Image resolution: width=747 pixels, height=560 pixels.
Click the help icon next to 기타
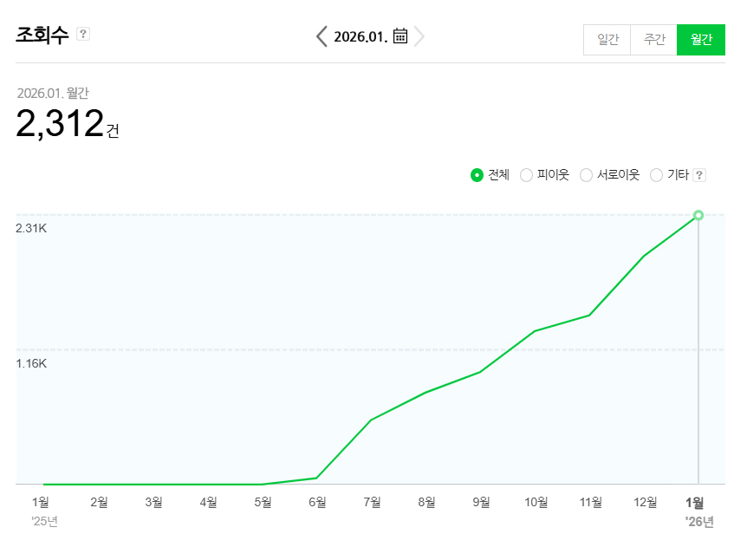click(700, 175)
